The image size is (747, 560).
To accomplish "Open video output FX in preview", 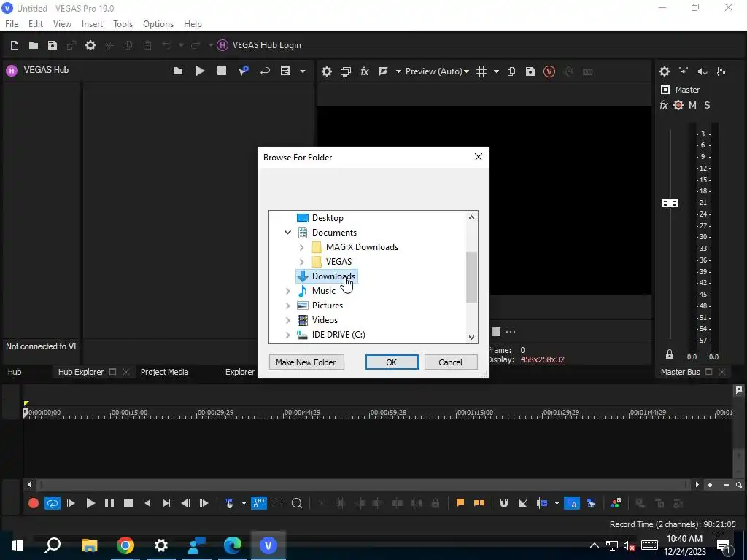I will point(365,71).
